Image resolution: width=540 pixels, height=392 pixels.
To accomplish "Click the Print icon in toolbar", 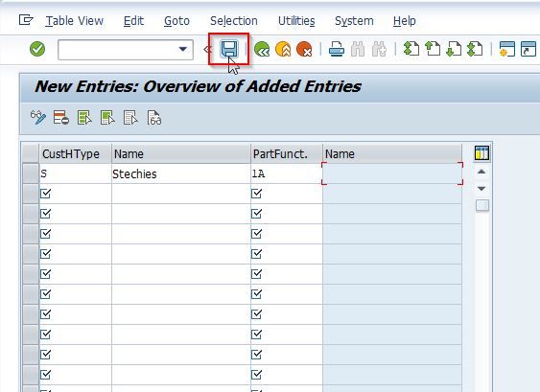I will pos(337,49).
